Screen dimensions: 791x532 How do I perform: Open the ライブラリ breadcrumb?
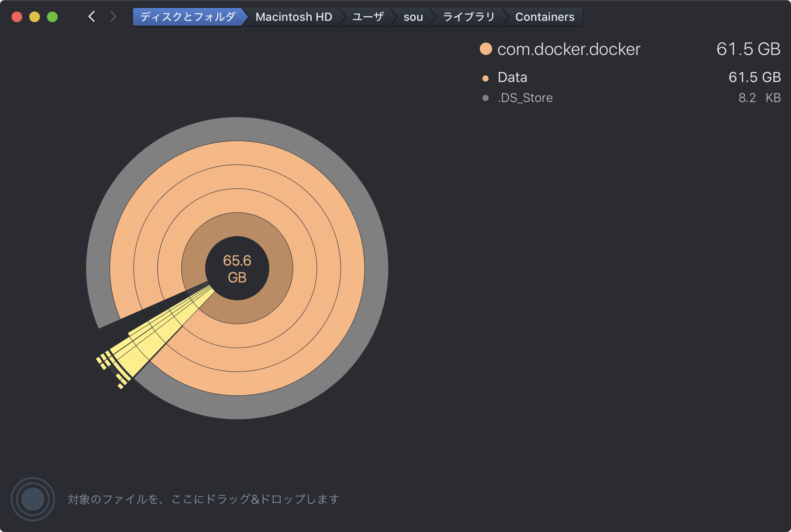[x=469, y=17]
